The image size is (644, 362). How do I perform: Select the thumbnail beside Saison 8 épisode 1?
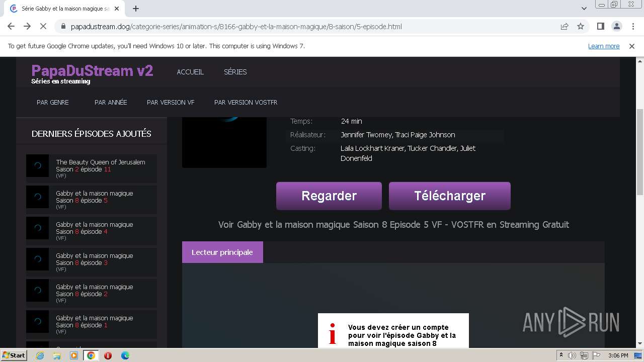click(x=38, y=321)
